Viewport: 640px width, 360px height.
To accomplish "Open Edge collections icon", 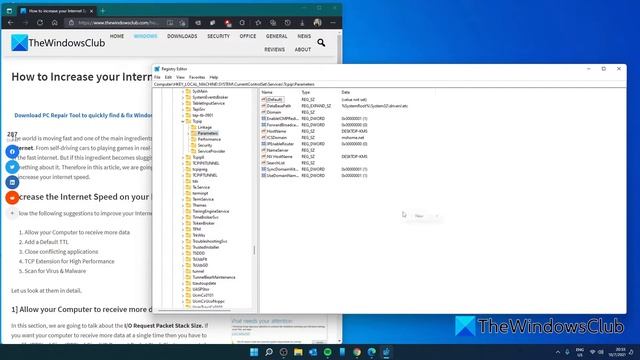I will (273, 23).
